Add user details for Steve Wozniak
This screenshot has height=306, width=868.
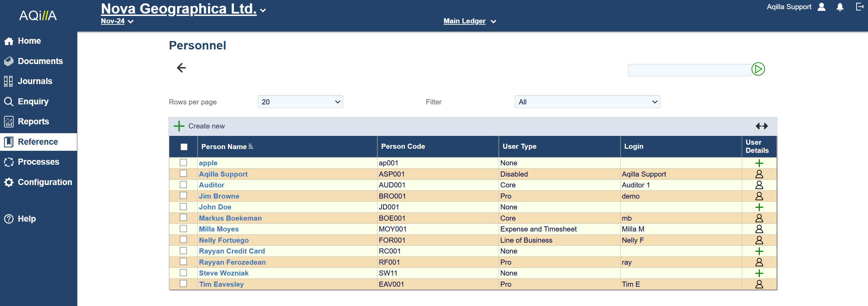point(759,273)
